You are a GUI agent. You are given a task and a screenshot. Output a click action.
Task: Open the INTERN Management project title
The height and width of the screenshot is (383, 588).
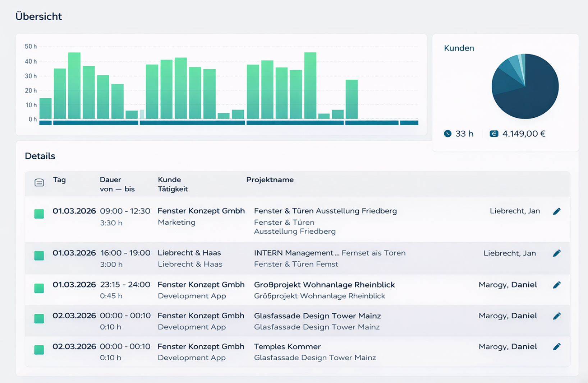[x=294, y=253]
